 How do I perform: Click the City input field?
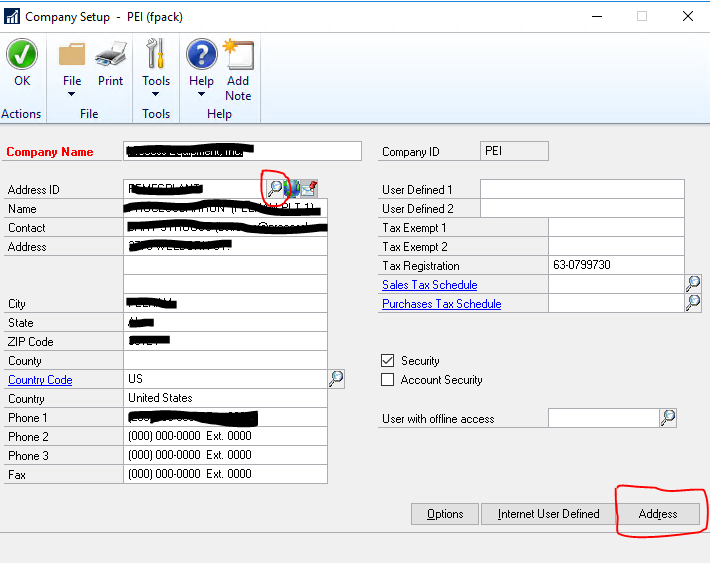pyautogui.click(x=225, y=303)
